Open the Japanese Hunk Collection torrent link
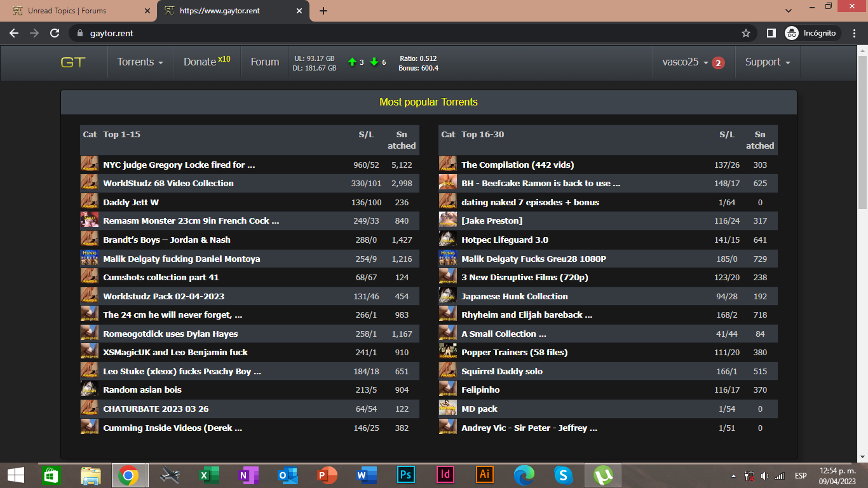 514,296
